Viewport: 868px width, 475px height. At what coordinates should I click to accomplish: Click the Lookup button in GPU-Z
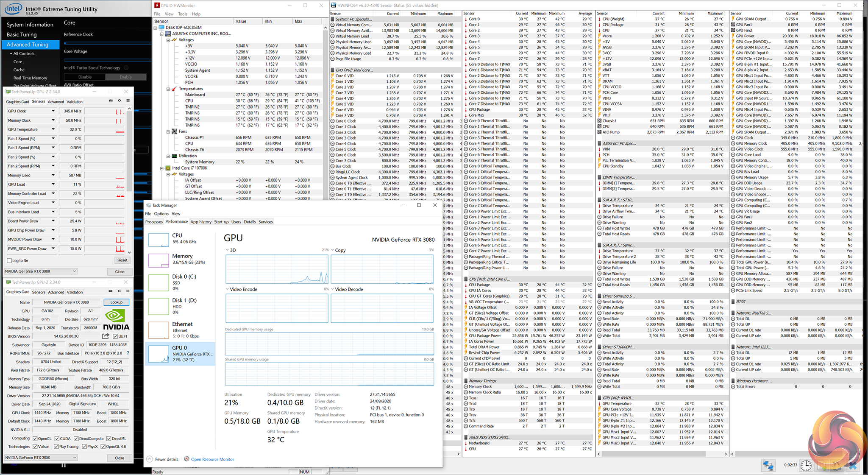(x=116, y=302)
